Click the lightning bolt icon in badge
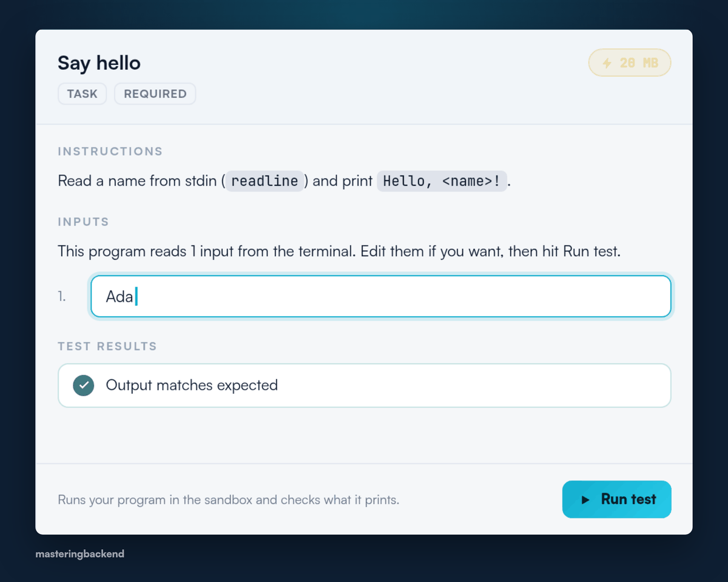This screenshot has width=728, height=582. tap(607, 63)
